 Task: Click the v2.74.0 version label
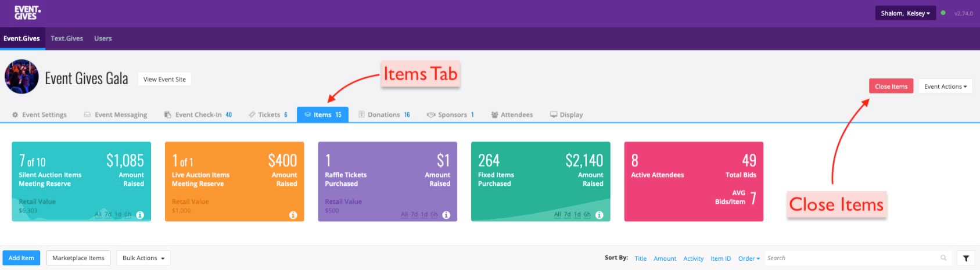tap(963, 13)
